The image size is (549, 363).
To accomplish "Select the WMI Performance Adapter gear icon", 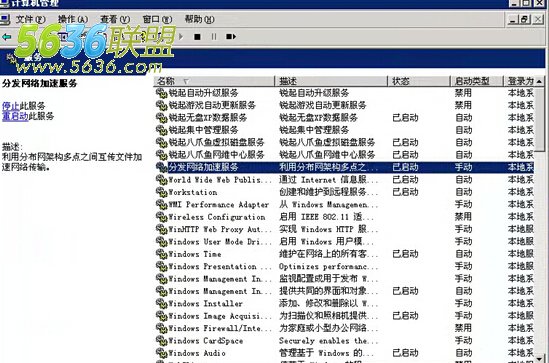I will 161,204.
